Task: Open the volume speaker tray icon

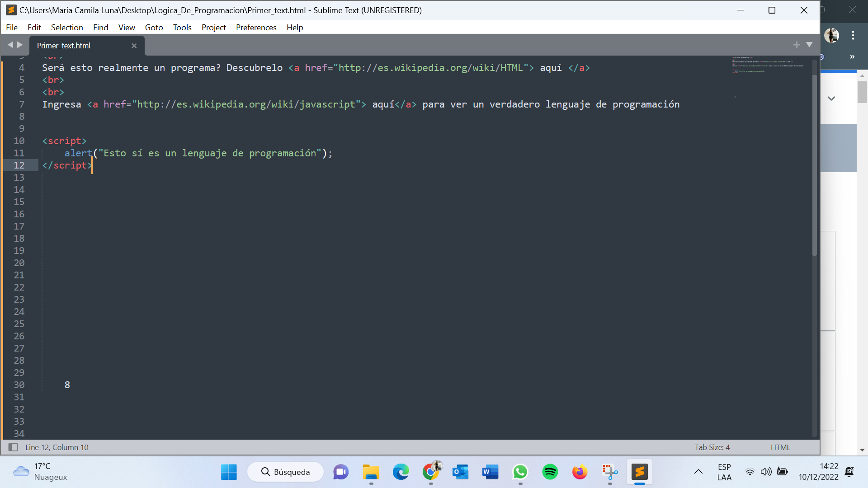Action: [766, 472]
